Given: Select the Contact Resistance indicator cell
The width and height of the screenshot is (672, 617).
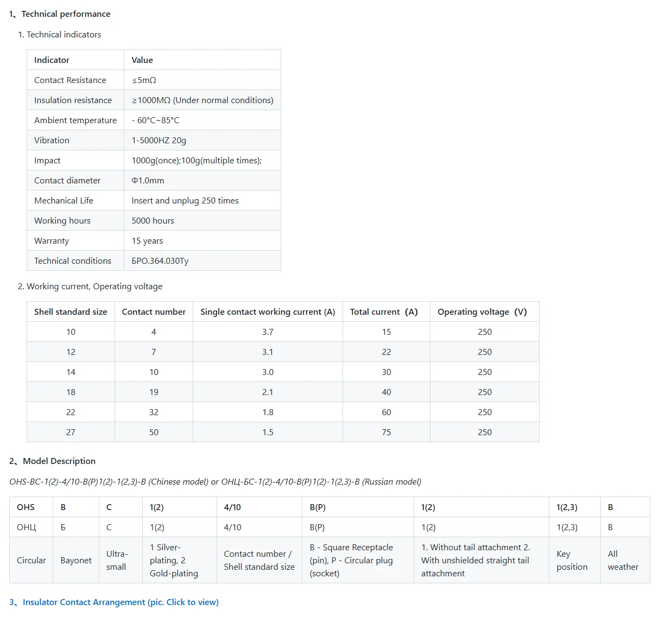Looking at the screenshot, I should [x=75, y=80].
